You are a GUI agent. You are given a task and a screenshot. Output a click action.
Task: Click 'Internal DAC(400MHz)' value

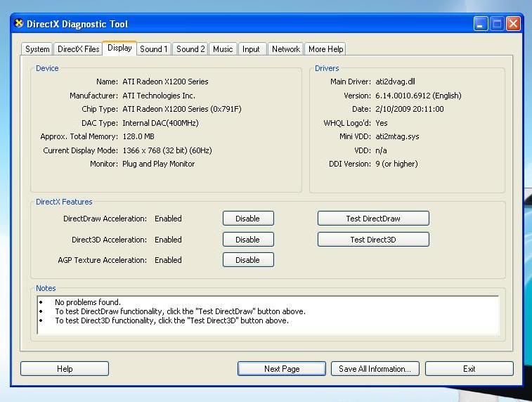click(x=160, y=123)
